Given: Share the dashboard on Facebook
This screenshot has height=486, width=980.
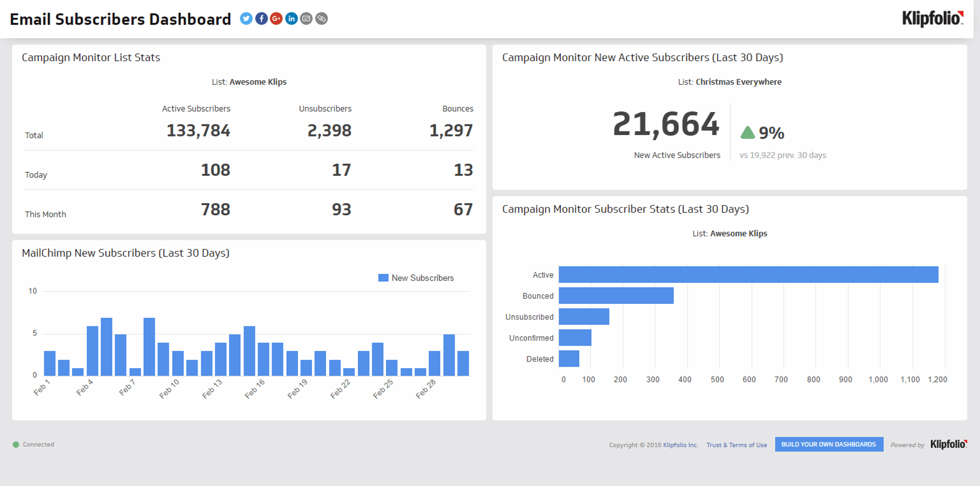Looking at the screenshot, I should coord(261,18).
